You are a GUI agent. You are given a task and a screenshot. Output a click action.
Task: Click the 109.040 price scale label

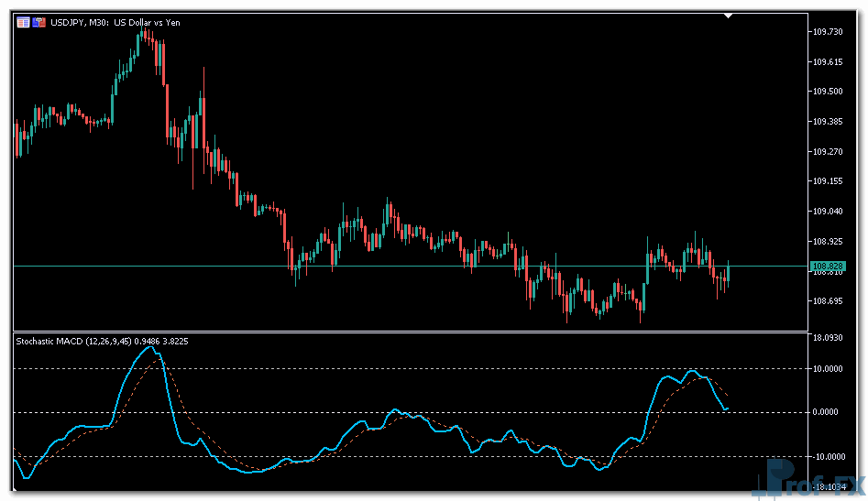click(827, 212)
